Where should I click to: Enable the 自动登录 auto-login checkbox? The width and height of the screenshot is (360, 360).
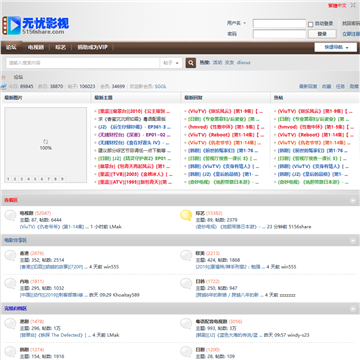311,24
